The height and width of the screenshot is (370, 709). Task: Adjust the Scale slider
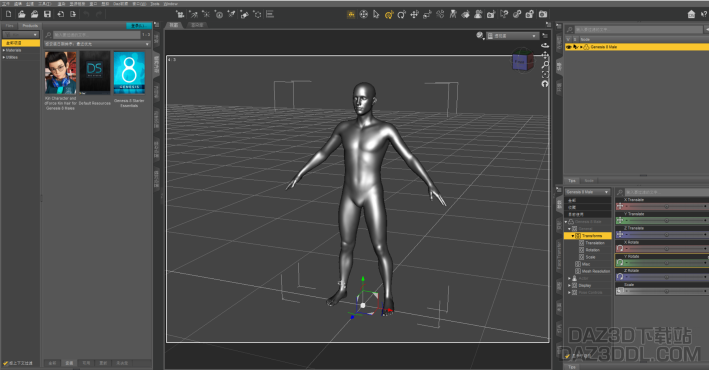[666, 291]
